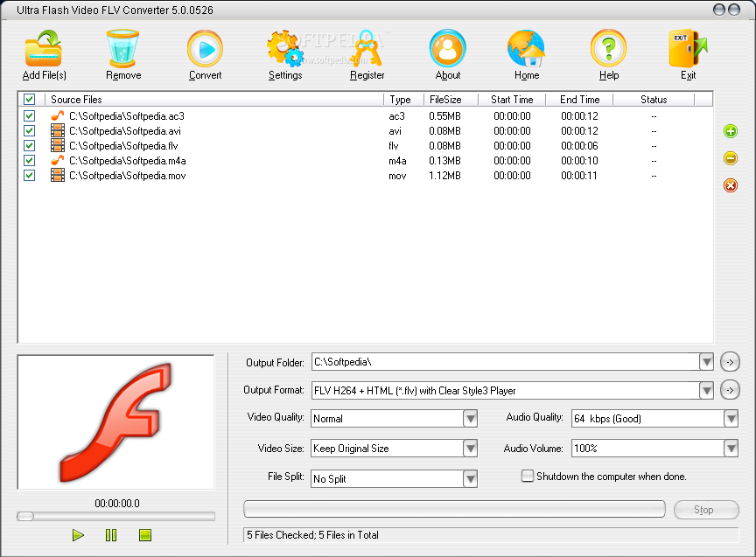The image size is (756, 557).
Task: Sort by End Time column header
Action: pos(579,100)
